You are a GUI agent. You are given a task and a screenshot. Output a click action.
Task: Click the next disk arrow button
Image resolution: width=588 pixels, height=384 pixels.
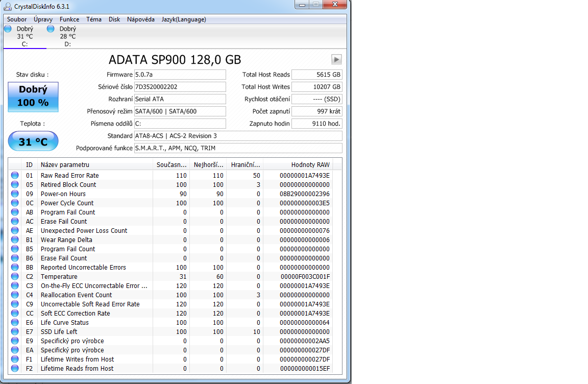[336, 60]
